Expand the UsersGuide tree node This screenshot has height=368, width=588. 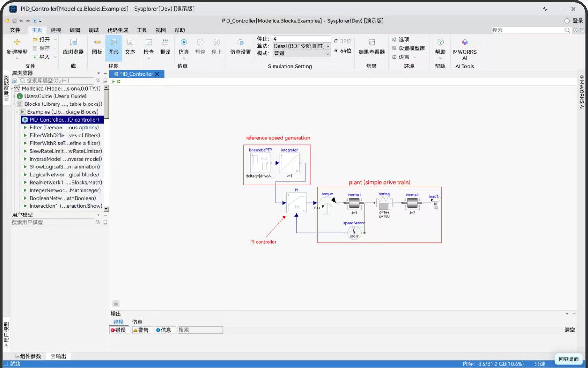[x=15, y=96]
